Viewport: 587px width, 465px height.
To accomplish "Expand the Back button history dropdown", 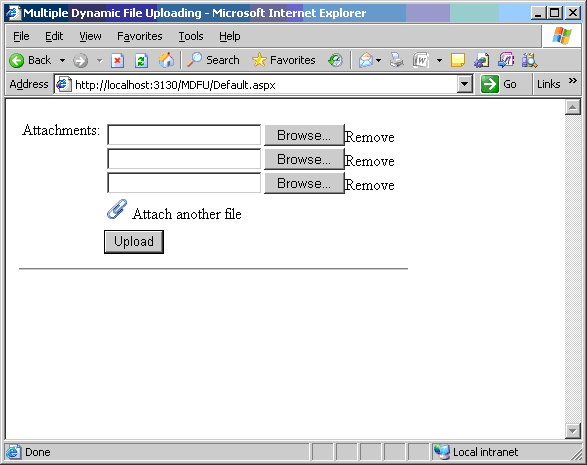I will click(x=63, y=60).
